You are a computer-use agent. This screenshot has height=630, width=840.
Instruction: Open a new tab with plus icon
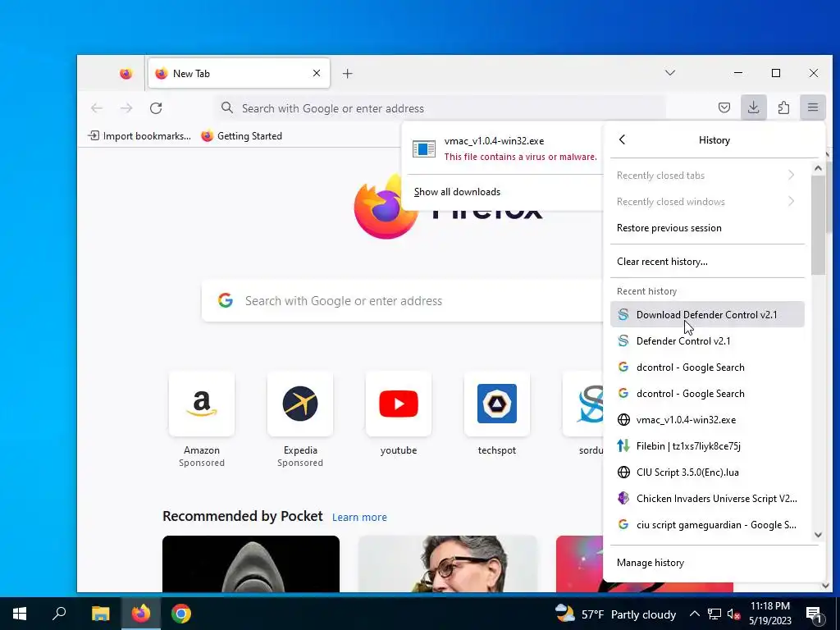pos(348,73)
